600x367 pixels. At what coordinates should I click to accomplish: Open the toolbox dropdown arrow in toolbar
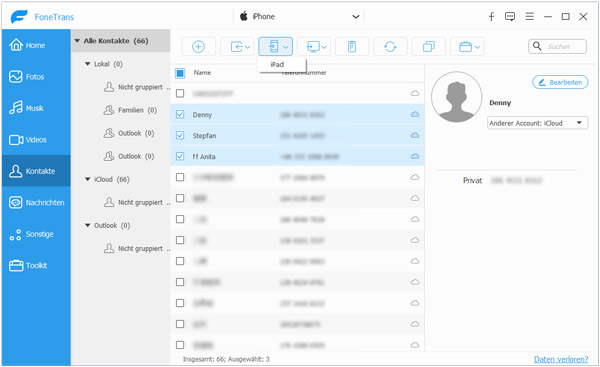click(x=477, y=47)
